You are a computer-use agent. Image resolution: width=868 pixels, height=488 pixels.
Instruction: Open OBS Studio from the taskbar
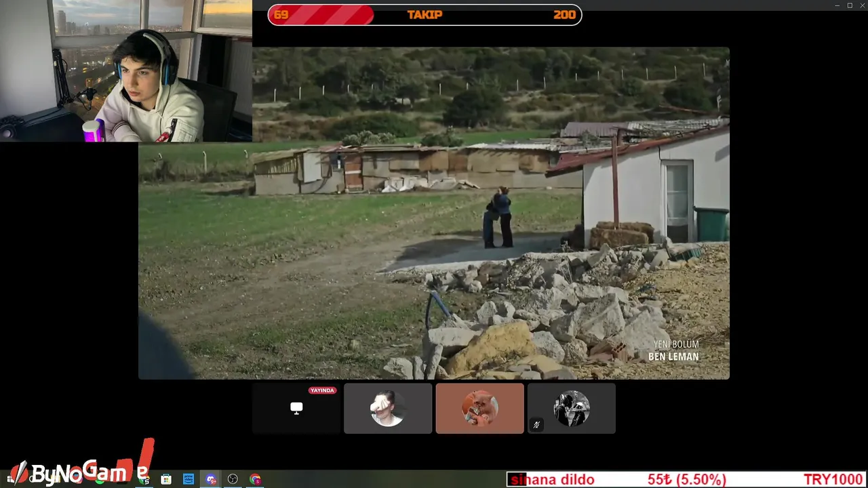233,479
